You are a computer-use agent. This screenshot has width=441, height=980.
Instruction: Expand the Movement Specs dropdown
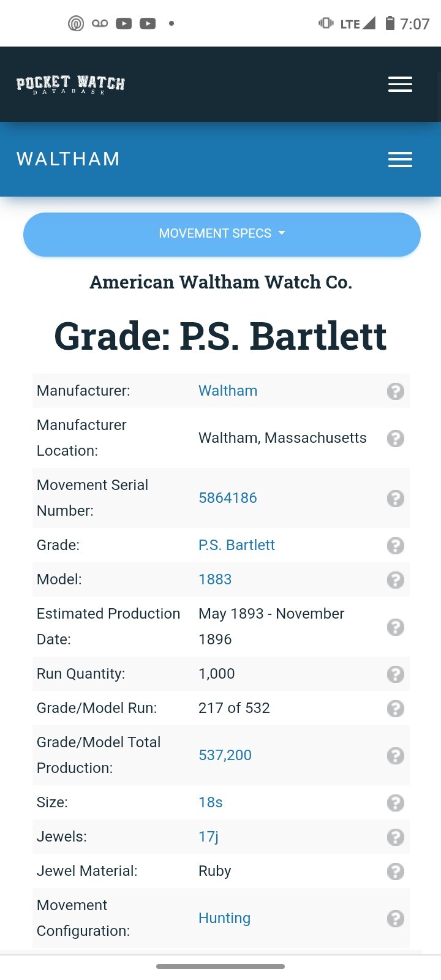coord(222,234)
